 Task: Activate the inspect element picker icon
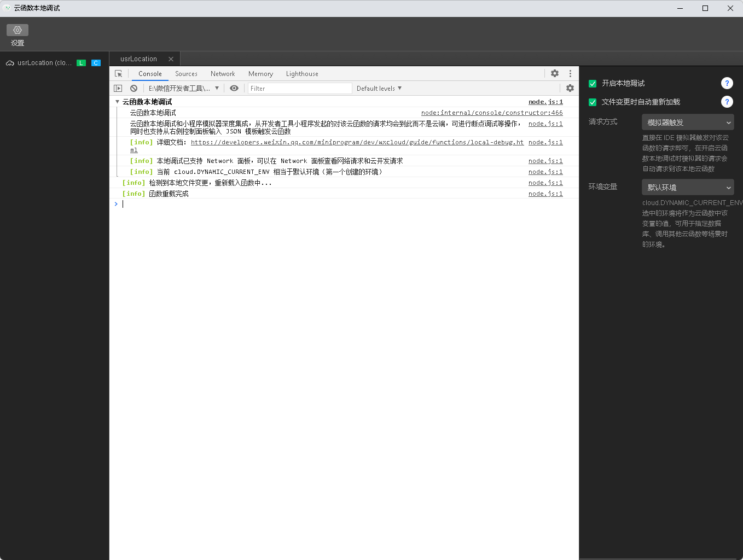click(x=119, y=73)
